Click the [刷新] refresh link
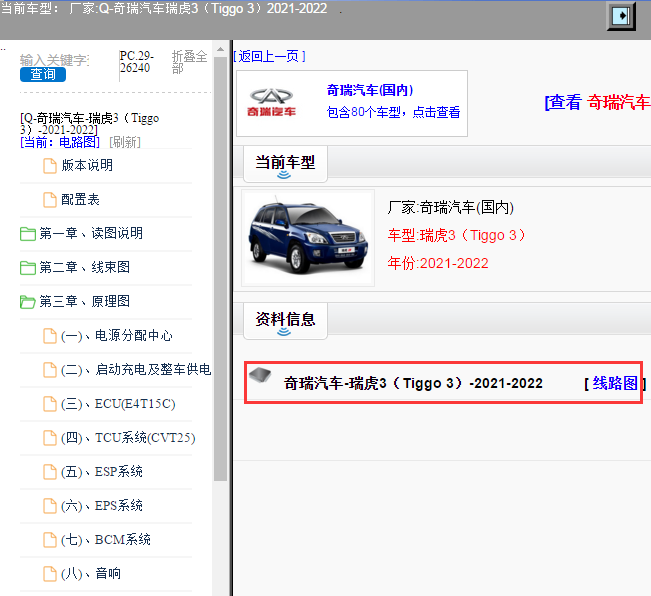 [x=125, y=142]
